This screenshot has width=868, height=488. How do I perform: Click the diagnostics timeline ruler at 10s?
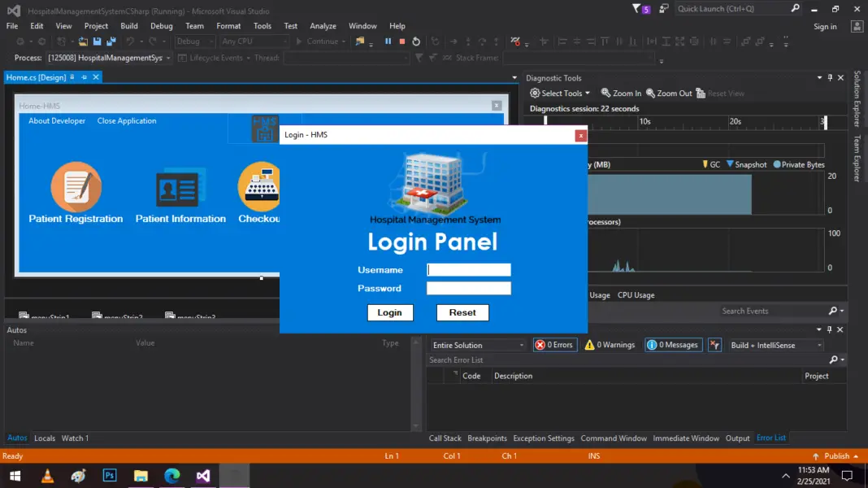point(645,121)
